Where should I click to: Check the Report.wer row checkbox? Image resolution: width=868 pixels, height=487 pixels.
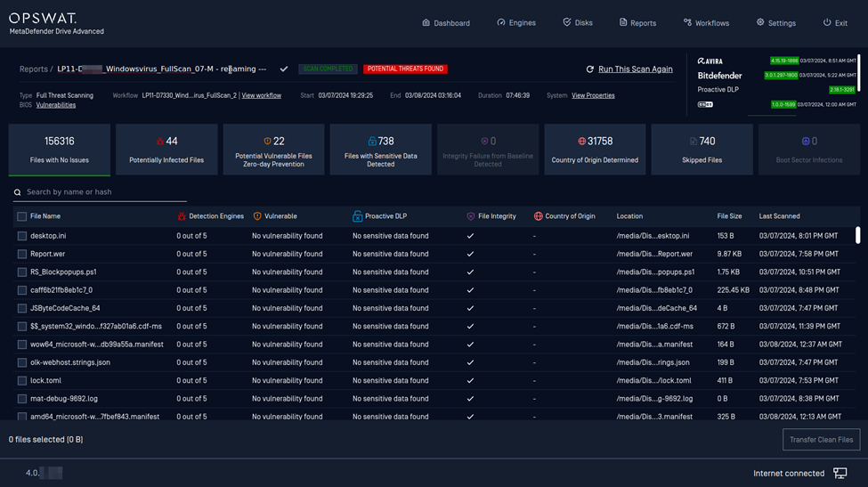[21, 254]
